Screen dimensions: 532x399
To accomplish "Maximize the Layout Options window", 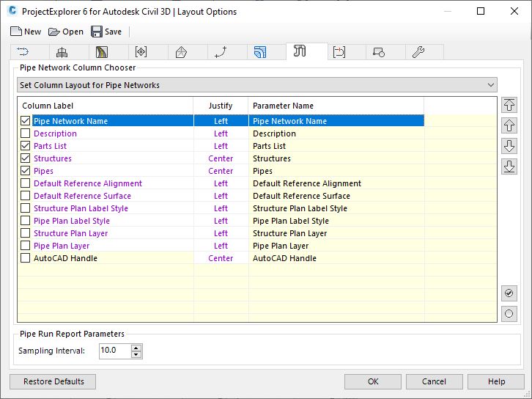I will 481,11.
